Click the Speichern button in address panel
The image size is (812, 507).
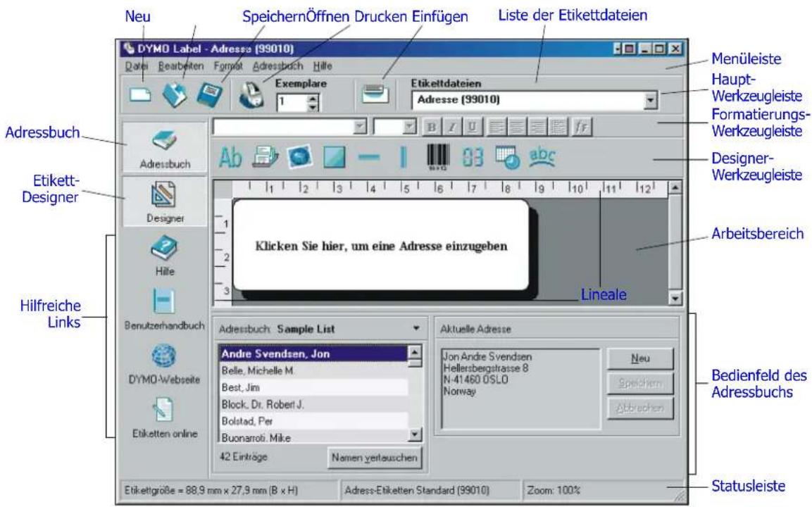(x=640, y=383)
